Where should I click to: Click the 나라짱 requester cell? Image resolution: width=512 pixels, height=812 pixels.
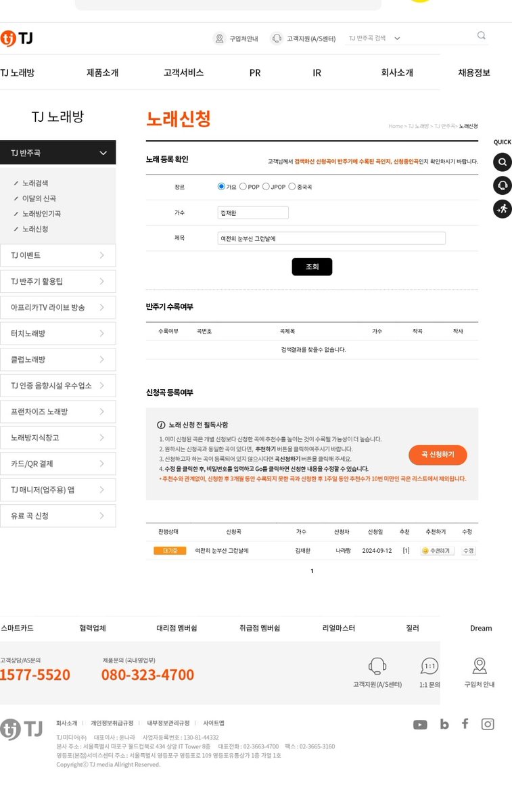[x=343, y=551]
